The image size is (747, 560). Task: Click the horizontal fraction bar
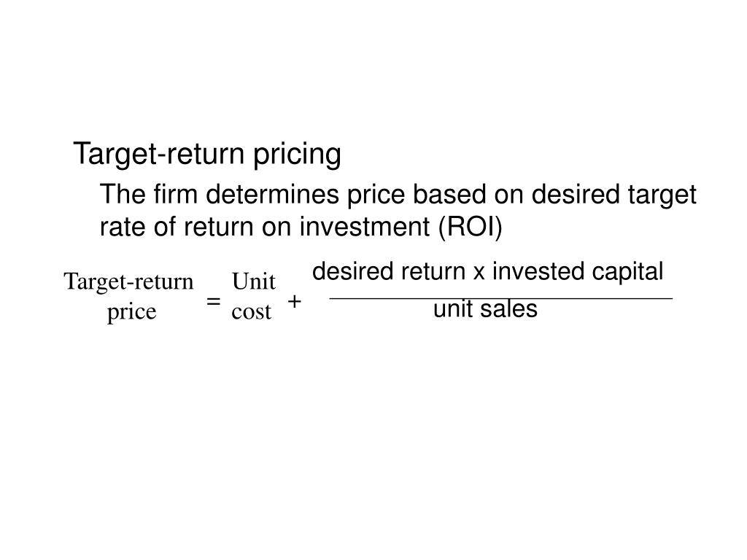(500, 298)
